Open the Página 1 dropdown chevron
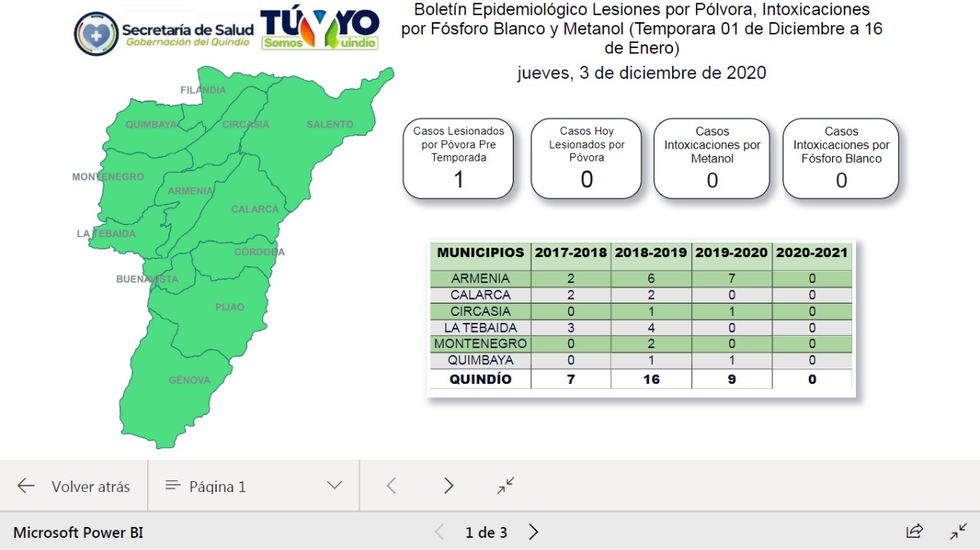The width and height of the screenshot is (980, 550). [x=334, y=486]
